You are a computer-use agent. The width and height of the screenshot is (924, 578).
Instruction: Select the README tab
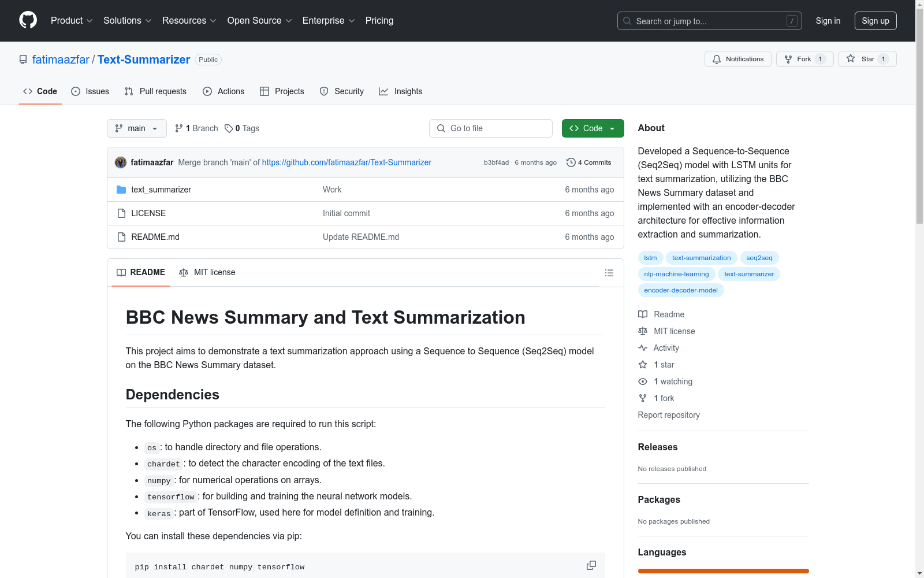pyautogui.click(x=141, y=272)
